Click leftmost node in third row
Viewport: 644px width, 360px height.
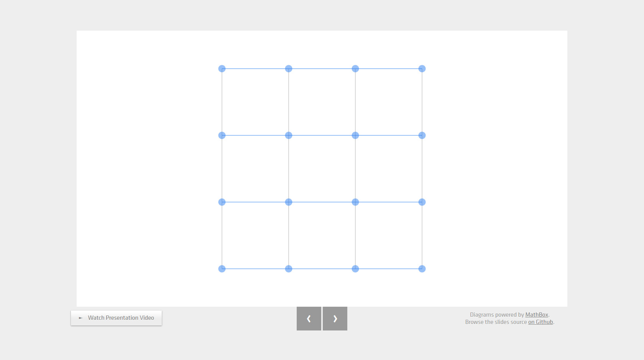[x=222, y=202]
